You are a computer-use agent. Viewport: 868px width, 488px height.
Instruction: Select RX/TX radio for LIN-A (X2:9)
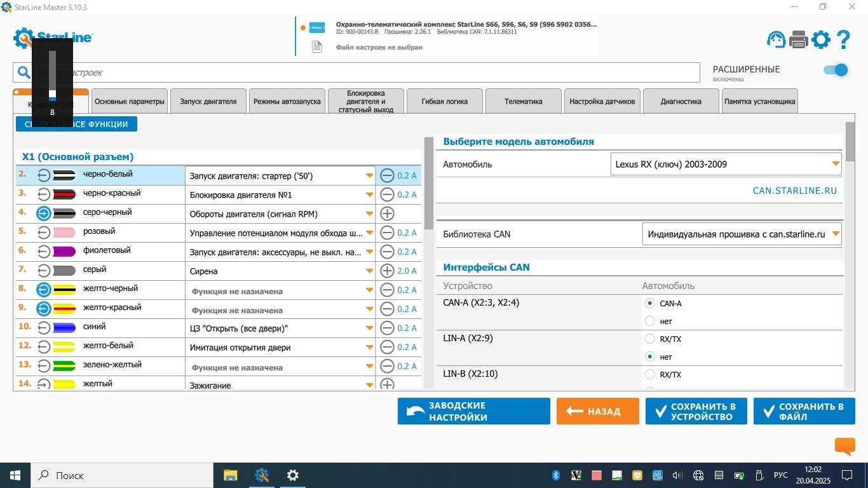click(x=649, y=339)
